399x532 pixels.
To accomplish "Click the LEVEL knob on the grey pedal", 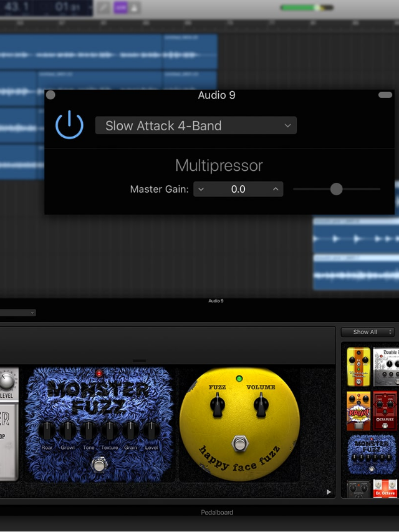I will pos(7,382).
